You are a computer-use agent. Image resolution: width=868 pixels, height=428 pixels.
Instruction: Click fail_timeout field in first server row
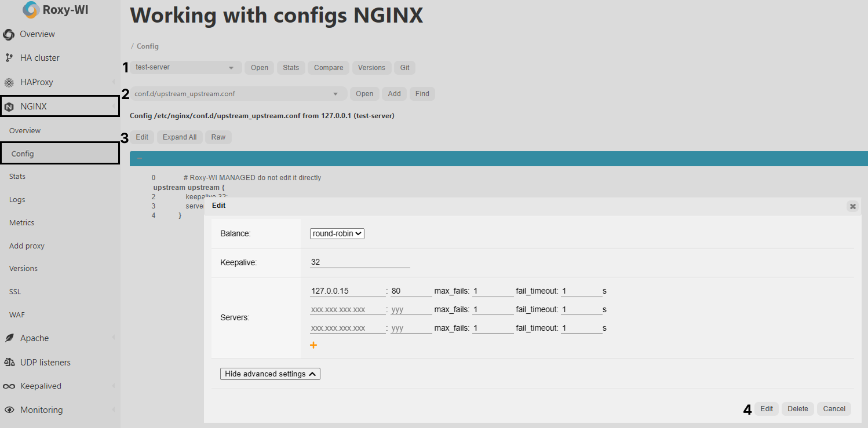coord(582,291)
